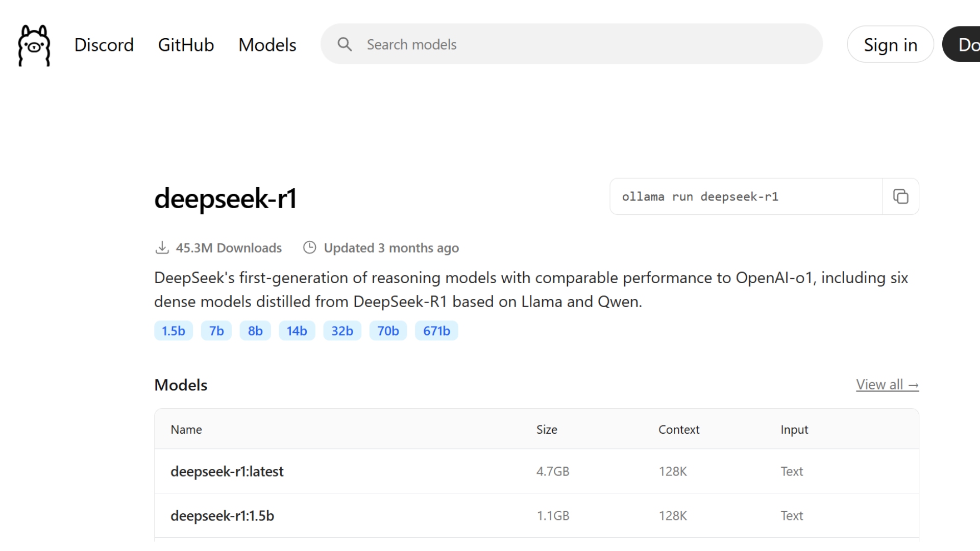The image size is (980, 551).
Task: Click the Text input cell for deepseek-r1:1.5b
Action: click(792, 516)
